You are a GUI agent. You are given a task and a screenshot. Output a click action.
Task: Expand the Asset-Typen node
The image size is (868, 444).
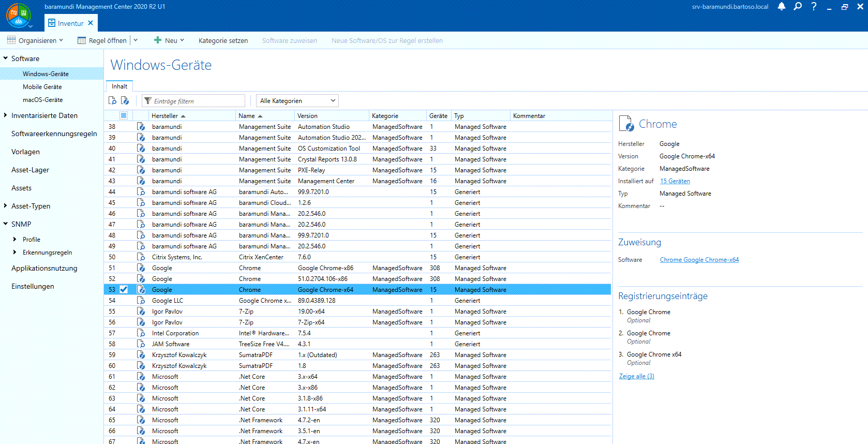coord(5,206)
